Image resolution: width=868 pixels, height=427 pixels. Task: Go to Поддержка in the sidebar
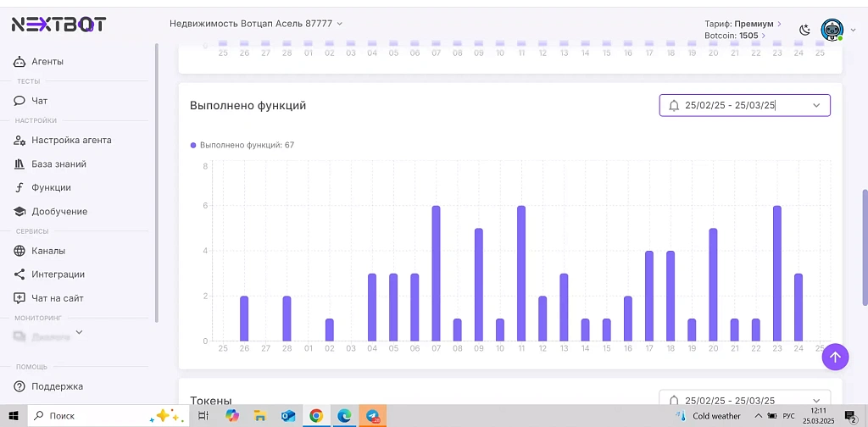click(x=57, y=386)
